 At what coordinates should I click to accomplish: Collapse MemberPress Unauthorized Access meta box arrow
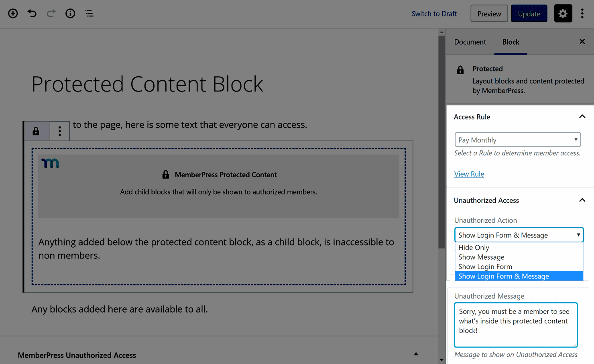416,354
